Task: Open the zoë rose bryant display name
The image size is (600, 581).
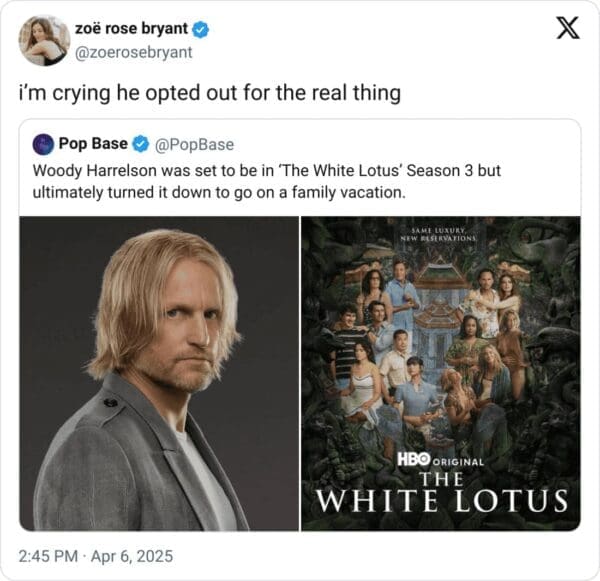Action: click(129, 30)
